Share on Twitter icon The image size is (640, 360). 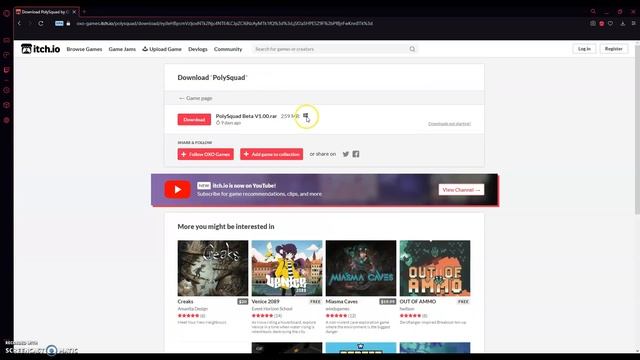(346, 154)
